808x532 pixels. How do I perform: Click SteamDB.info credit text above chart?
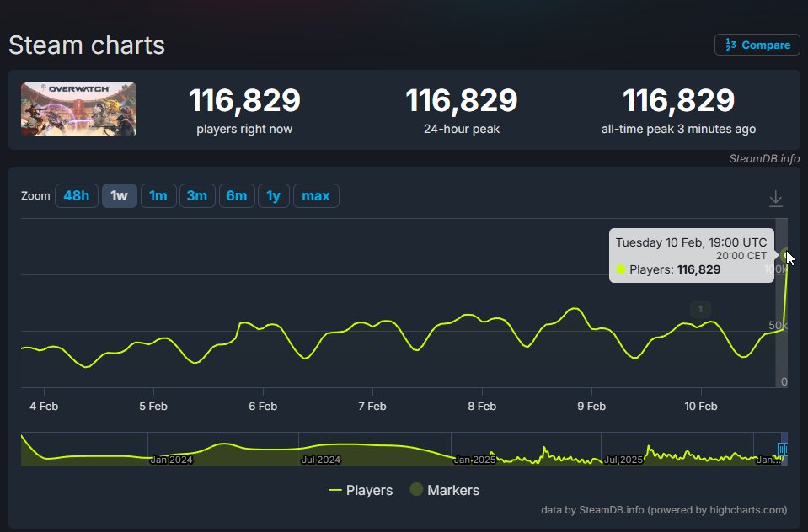(x=764, y=158)
